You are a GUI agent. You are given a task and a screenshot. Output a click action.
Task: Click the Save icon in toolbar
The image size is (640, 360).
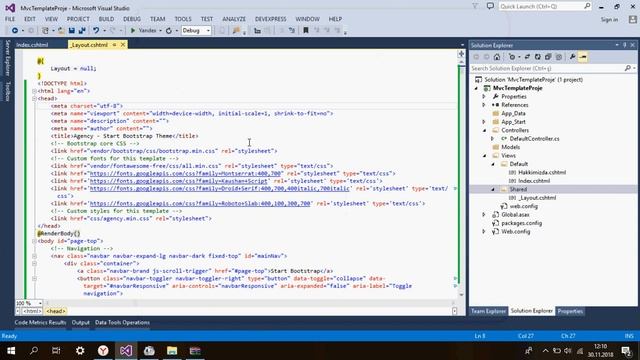click(72, 31)
